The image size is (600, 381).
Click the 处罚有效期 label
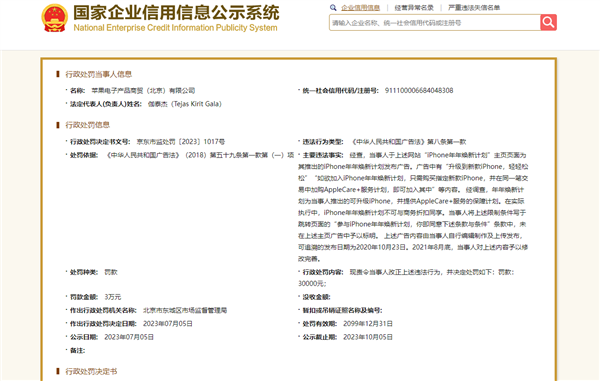pos(320,324)
